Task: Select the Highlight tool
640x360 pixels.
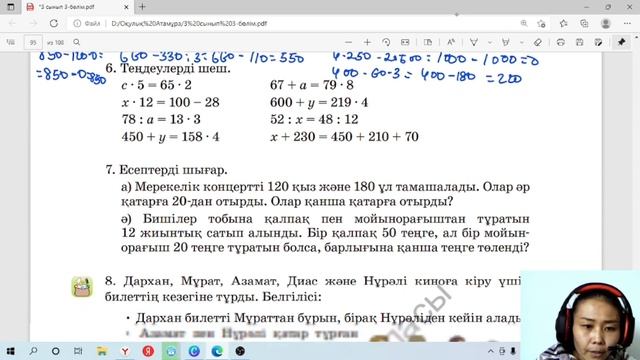Action: tap(506, 42)
